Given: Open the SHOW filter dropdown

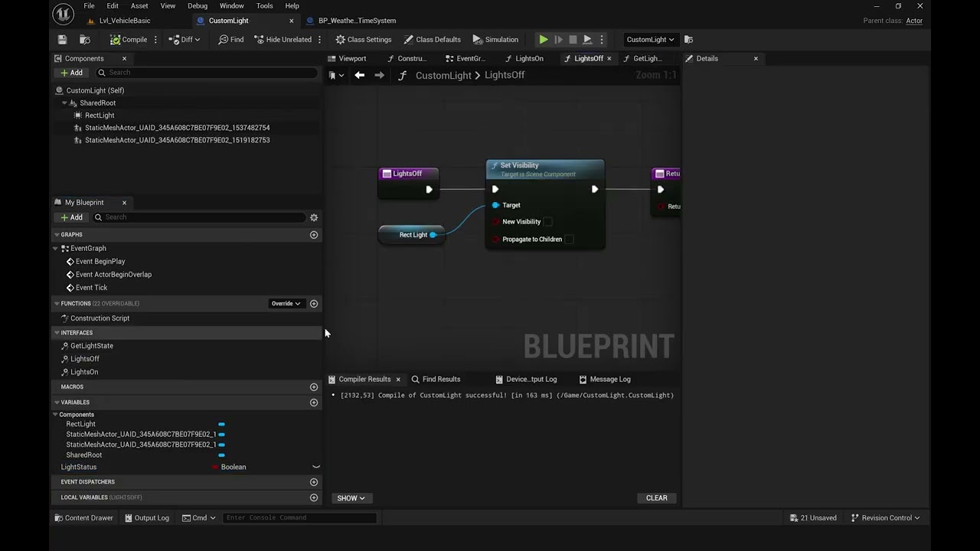Looking at the screenshot, I should [351, 498].
